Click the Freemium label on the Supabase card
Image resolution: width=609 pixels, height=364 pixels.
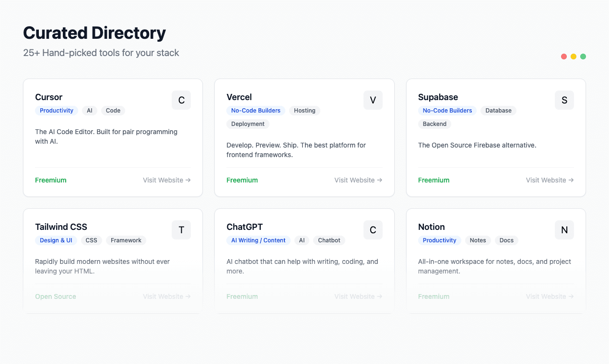click(433, 180)
